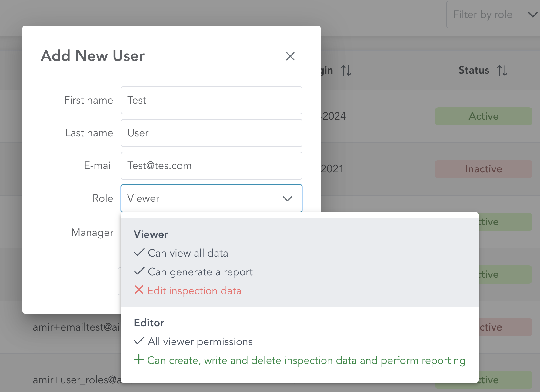The height and width of the screenshot is (392, 540).
Task: Select the Viewer role option heading
Action: 151,234
